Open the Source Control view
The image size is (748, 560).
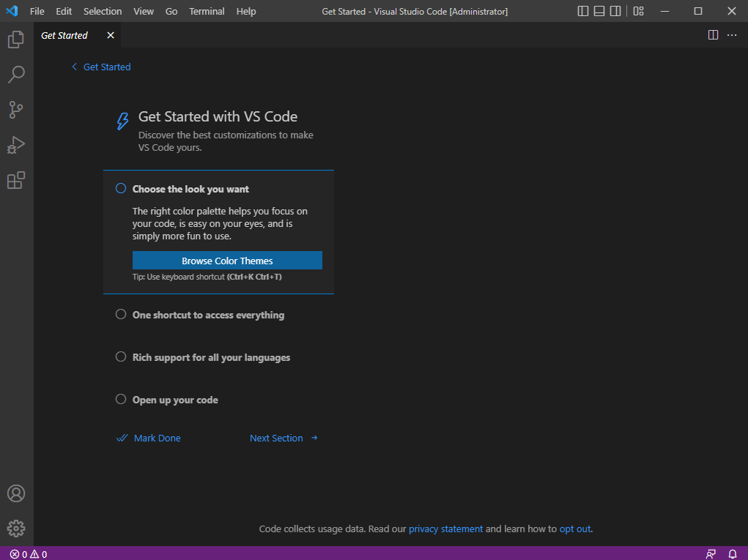click(16, 110)
